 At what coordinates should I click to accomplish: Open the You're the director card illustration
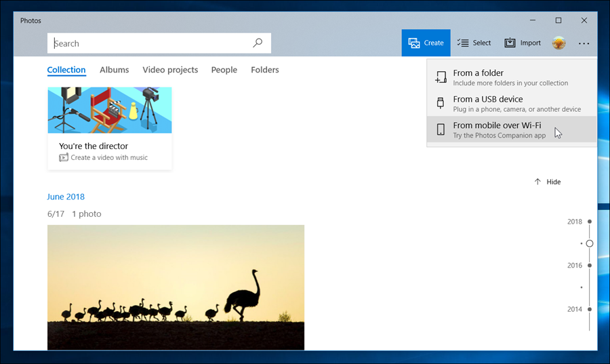click(110, 110)
